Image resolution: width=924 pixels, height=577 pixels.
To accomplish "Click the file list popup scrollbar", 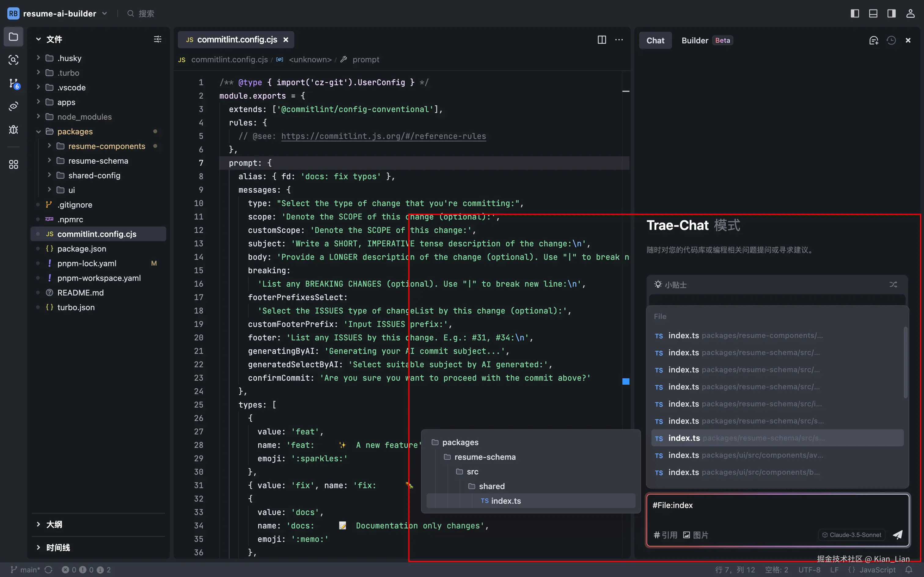I will click(905, 362).
